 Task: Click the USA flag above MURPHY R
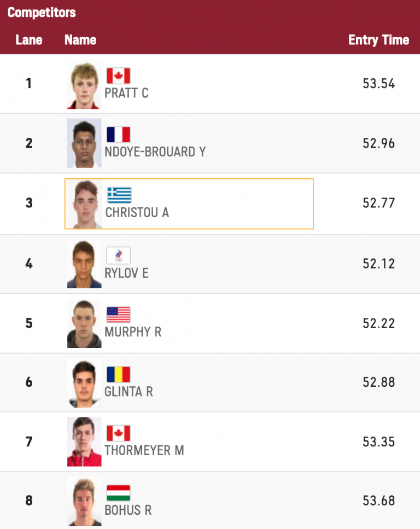point(118,315)
